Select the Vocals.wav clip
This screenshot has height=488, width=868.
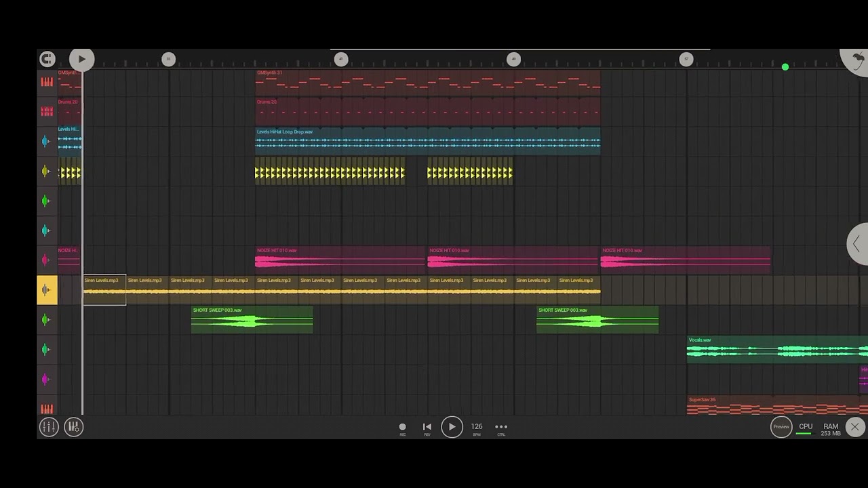pos(777,350)
